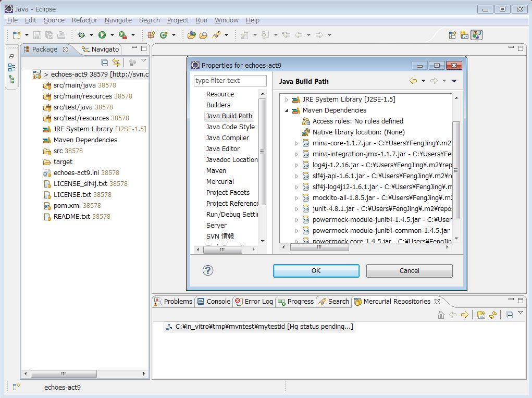Click the Save toolbar icon
532x398 pixels.
(x=38, y=35)
